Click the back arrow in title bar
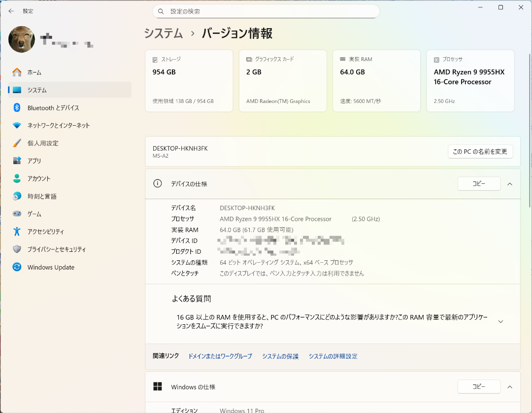The height and width of the screenshot is (413, 532). click(x=11, y=11)
